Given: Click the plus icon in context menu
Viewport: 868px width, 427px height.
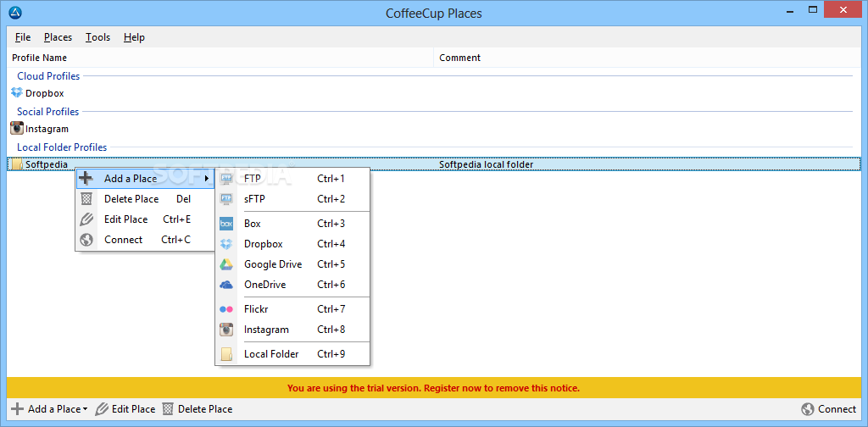Looking at the screenshot, I should coord(86,179).
